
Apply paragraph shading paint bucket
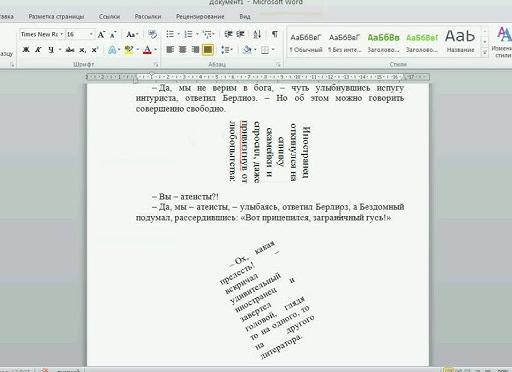click(247, 50)
